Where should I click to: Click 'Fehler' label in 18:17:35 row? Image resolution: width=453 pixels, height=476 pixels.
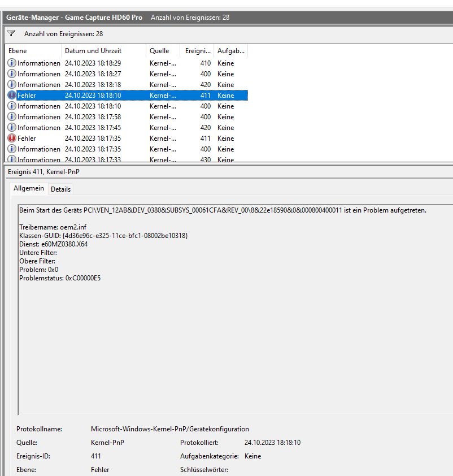[x=27, y=139]
